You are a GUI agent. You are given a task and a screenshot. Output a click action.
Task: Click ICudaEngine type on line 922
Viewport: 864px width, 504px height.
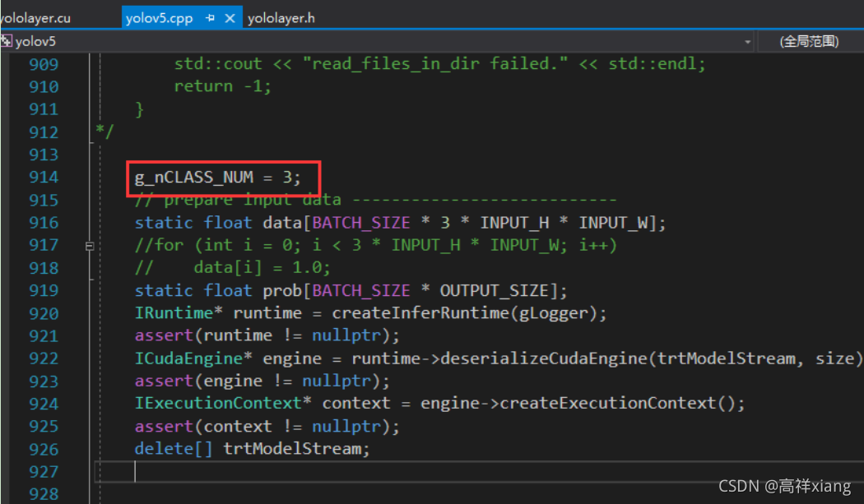tap(188, 358)
